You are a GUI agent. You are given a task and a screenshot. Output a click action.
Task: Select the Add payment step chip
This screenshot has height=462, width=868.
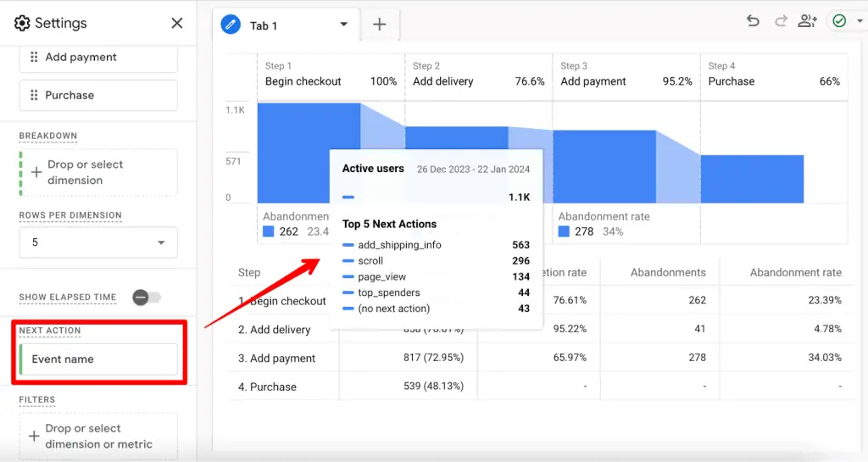pos(98,58)
